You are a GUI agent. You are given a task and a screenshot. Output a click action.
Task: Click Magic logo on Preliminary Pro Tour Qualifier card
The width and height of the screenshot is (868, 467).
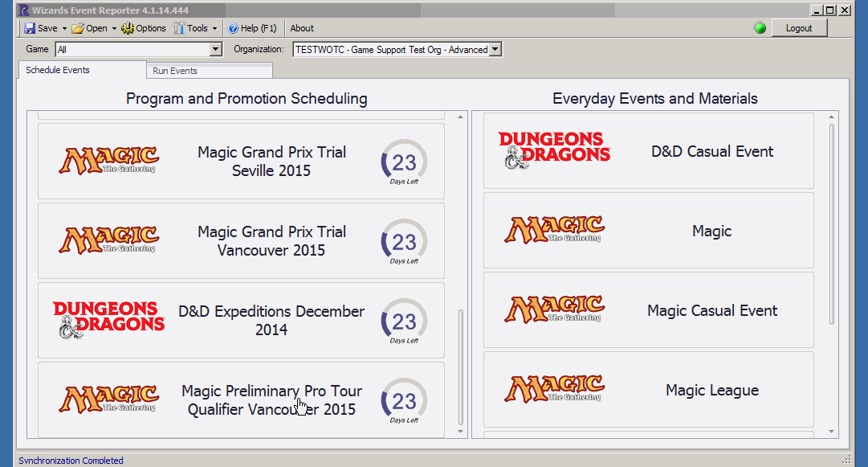point(109,399)
